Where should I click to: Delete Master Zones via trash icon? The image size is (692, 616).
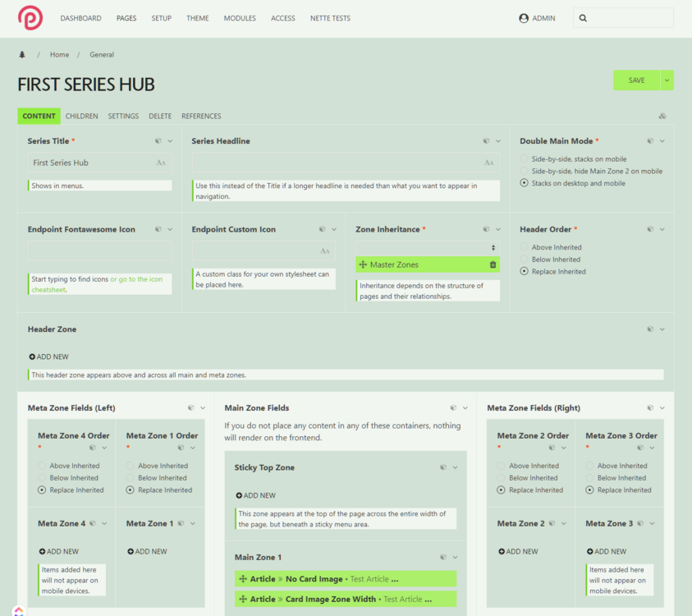493,264
